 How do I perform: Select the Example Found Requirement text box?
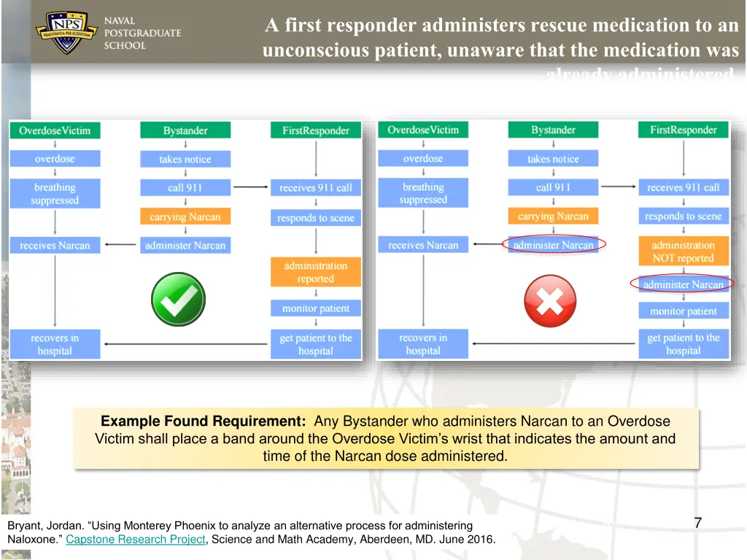(385, 439)
